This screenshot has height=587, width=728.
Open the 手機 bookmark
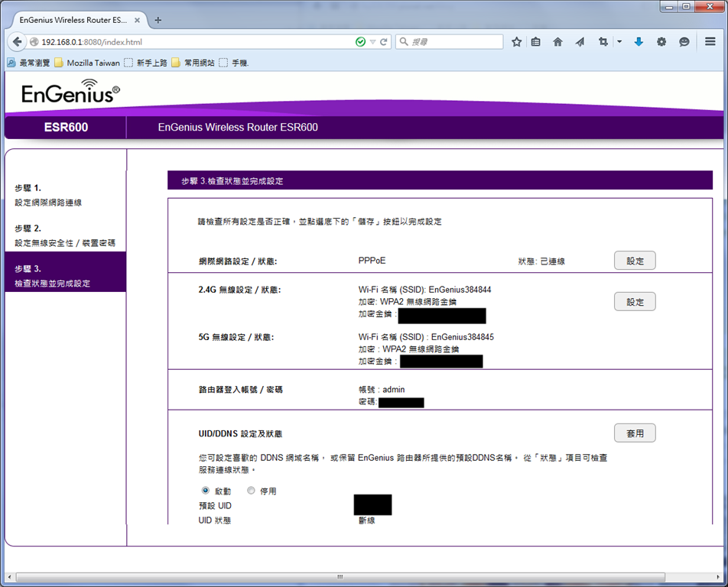coord(234,63)
